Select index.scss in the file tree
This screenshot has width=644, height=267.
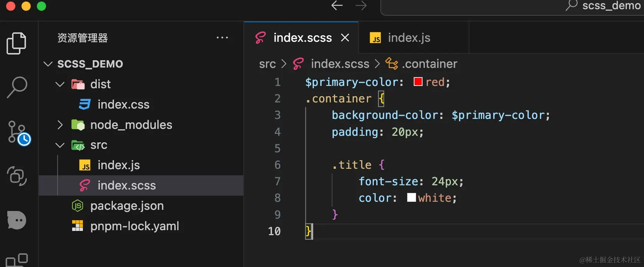pos(127,186)
